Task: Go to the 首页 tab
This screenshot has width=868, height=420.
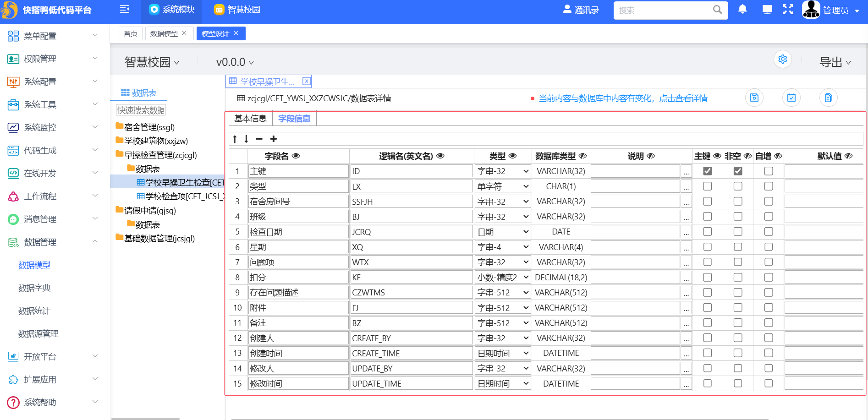Action: pos(130,33)
